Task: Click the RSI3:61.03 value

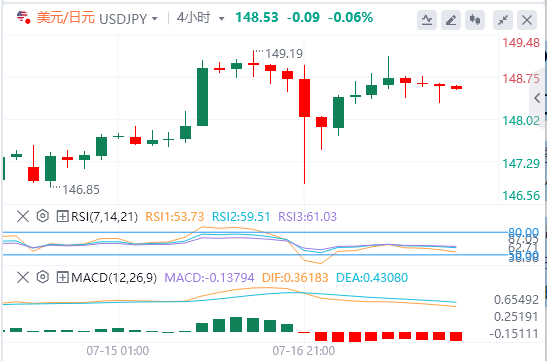Action: tap(307, 217)
